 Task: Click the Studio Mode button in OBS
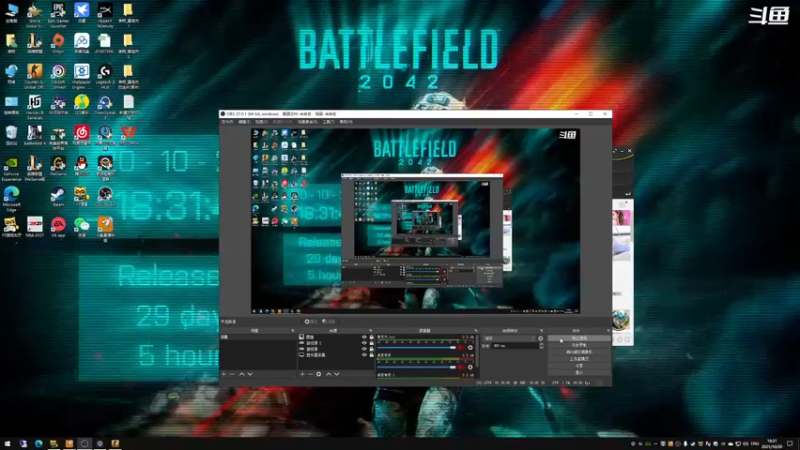tap(579, 359)
